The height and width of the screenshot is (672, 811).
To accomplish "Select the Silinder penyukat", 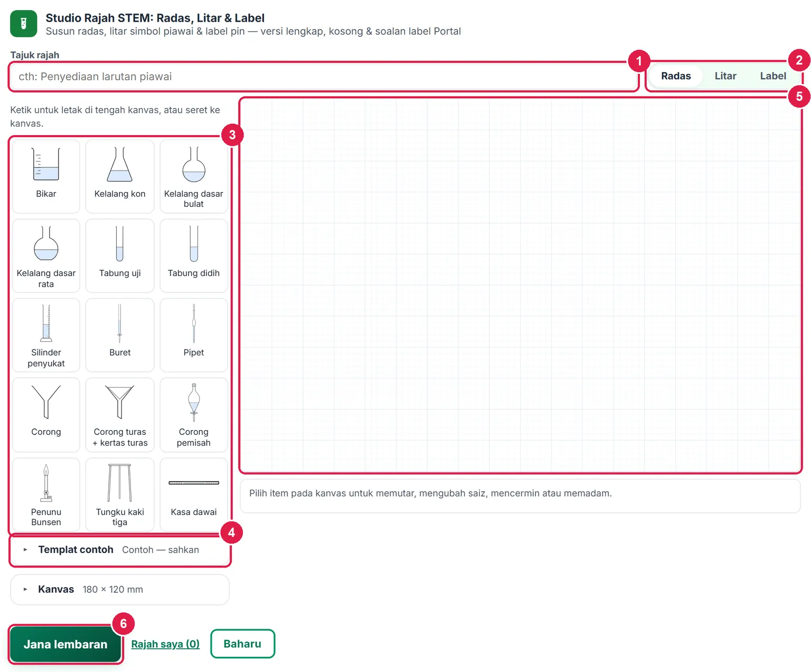I will click(46, 335).
